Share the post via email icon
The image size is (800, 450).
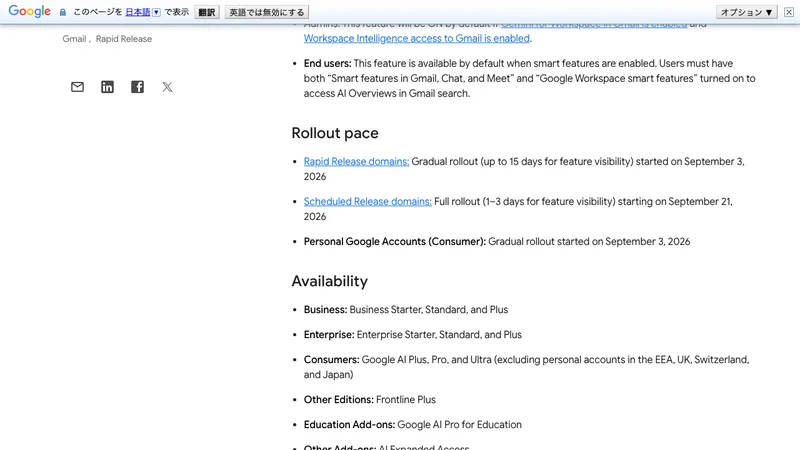pyautogui.click(x=78, y=87)
